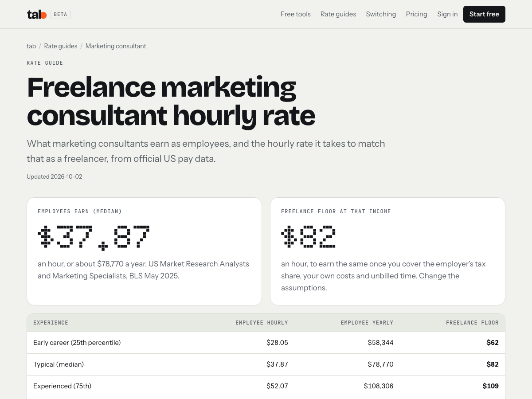Click the Start free button
This screenshot has width=532, height=399.
484,14
